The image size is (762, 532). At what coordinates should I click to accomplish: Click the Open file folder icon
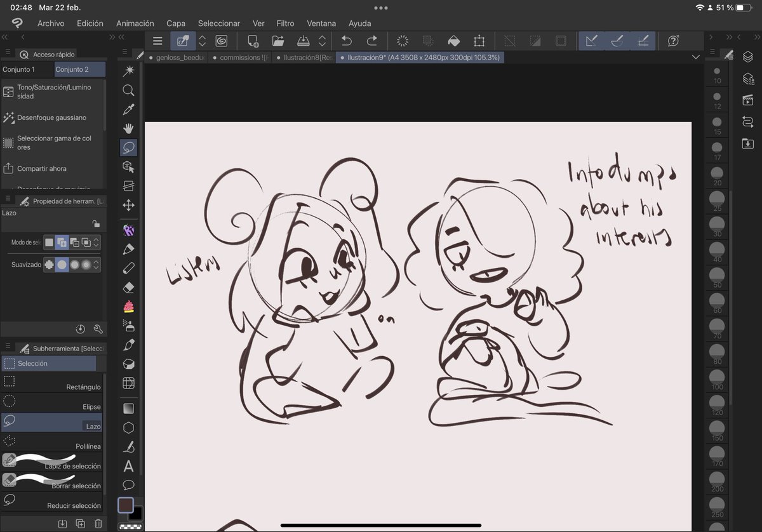point(278,41)
